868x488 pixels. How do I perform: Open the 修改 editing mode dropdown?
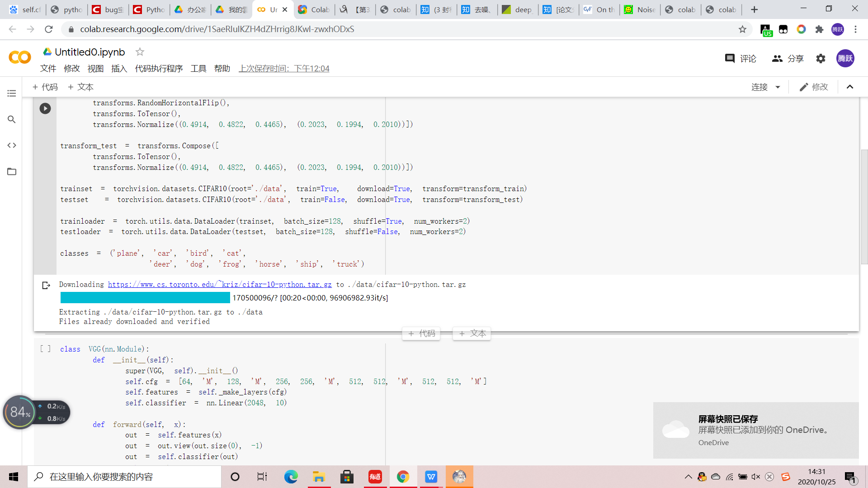click(x=813, y=87)
